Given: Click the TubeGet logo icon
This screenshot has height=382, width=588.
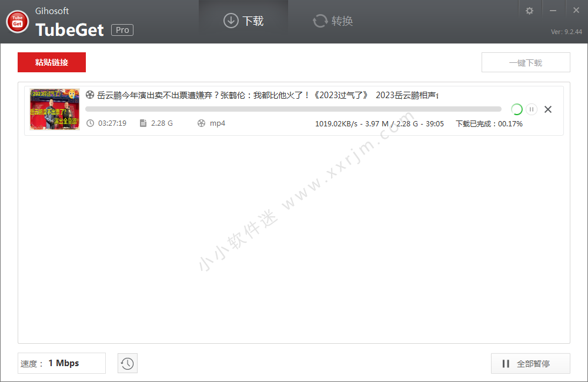Looking at the screenshot, I should tap(17, 21).
